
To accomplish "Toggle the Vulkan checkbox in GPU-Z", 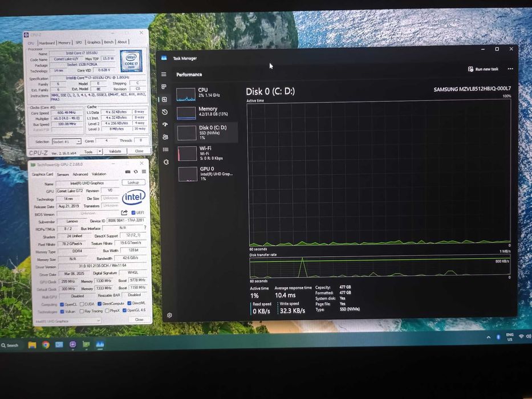I will [62, 311].
